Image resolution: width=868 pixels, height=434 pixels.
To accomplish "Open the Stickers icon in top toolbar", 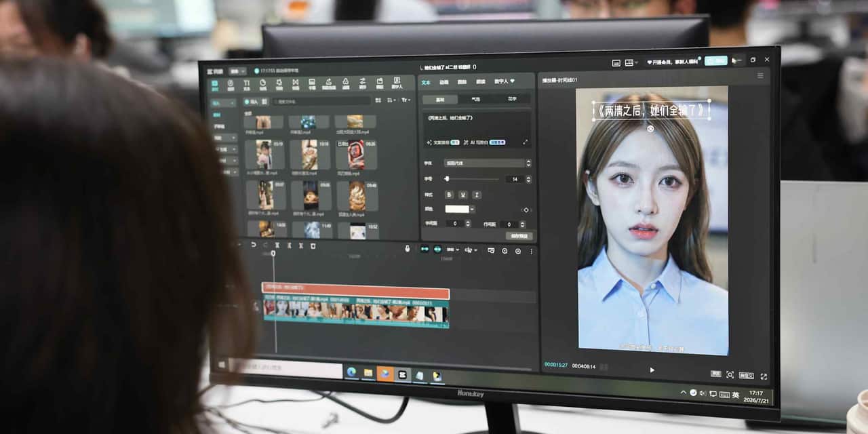I will pos(263,84).
